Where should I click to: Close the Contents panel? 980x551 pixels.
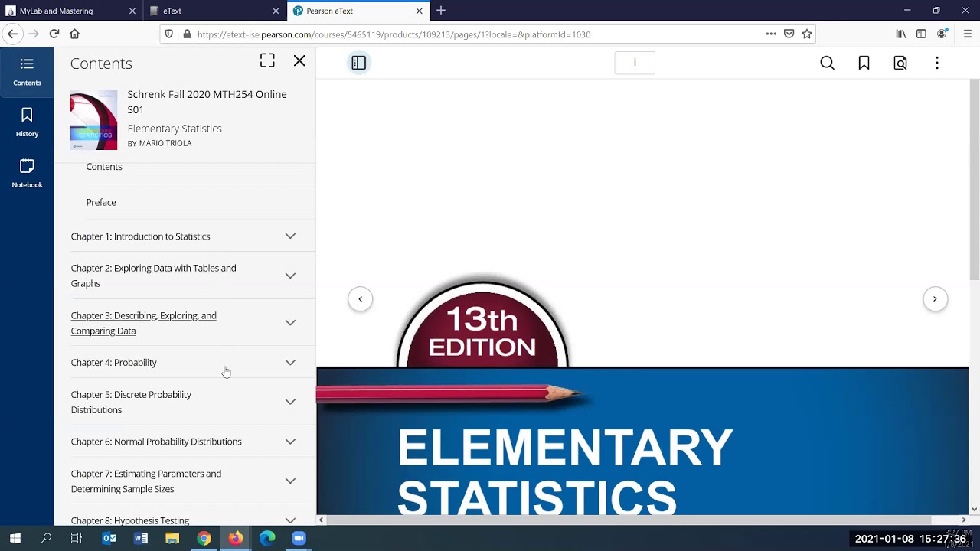coord(299,61)
